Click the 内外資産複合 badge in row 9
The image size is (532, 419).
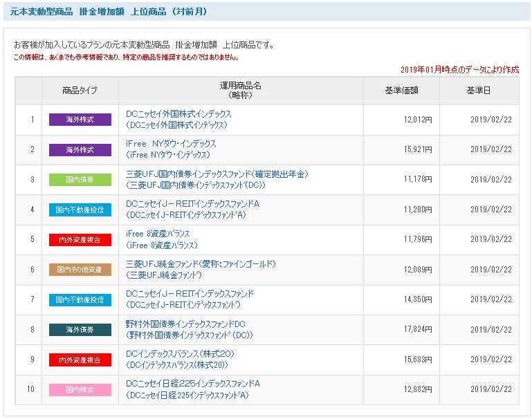click(x=80, y=360)
